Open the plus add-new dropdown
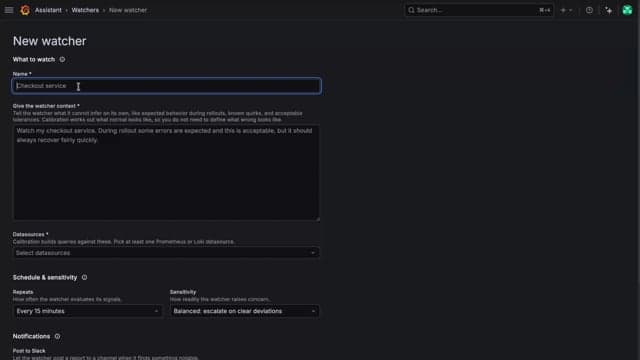The height and width of the screenshot is (360, 640). coord(566,10)
